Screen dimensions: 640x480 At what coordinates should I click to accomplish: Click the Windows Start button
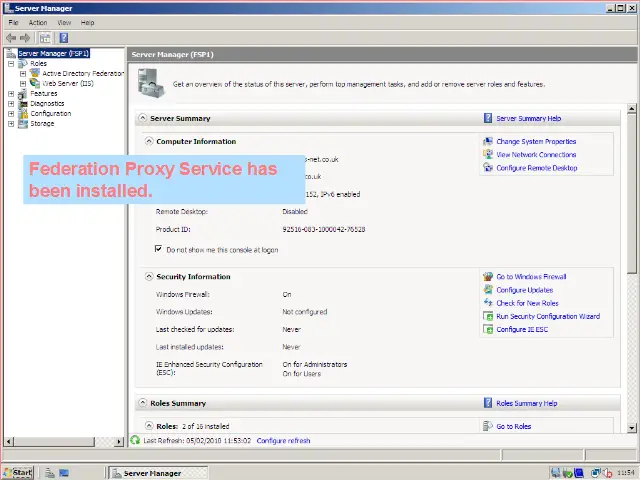[x=18, y=473]
